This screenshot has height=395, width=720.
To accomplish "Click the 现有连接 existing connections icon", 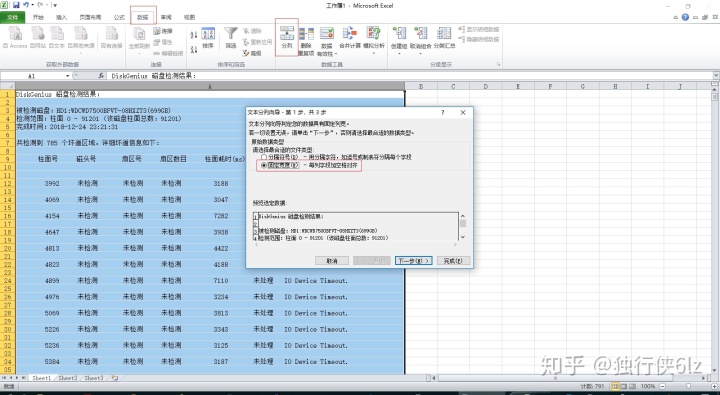I will click(112, 34).
